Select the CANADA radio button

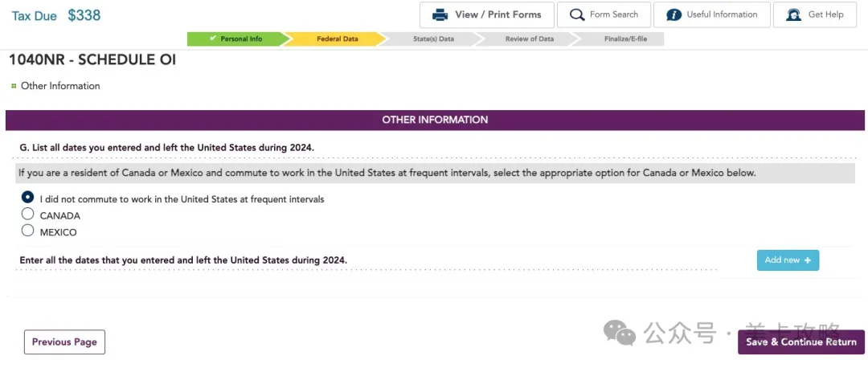click(28, 215)
